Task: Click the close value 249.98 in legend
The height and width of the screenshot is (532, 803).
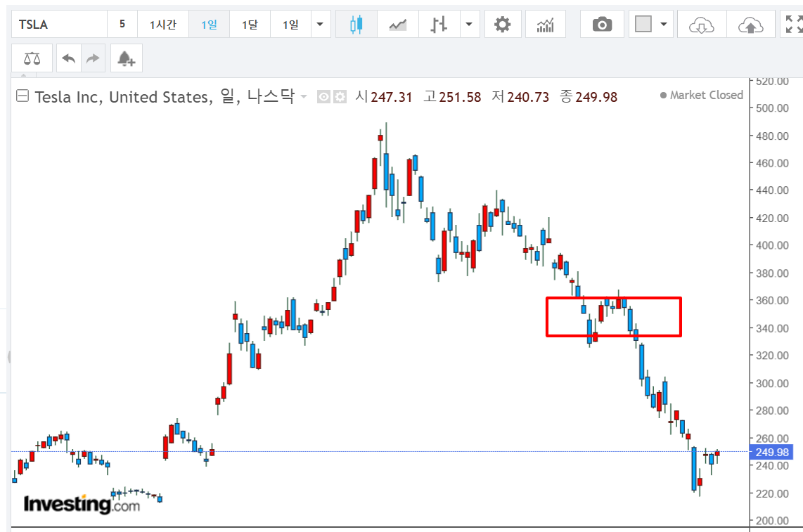Action: coord(596,97)
